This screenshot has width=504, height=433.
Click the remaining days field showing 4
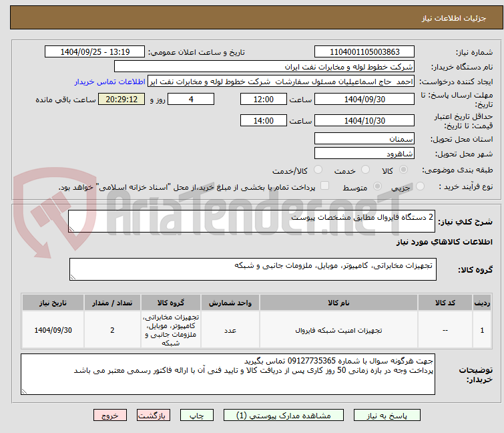coord(191,99)
